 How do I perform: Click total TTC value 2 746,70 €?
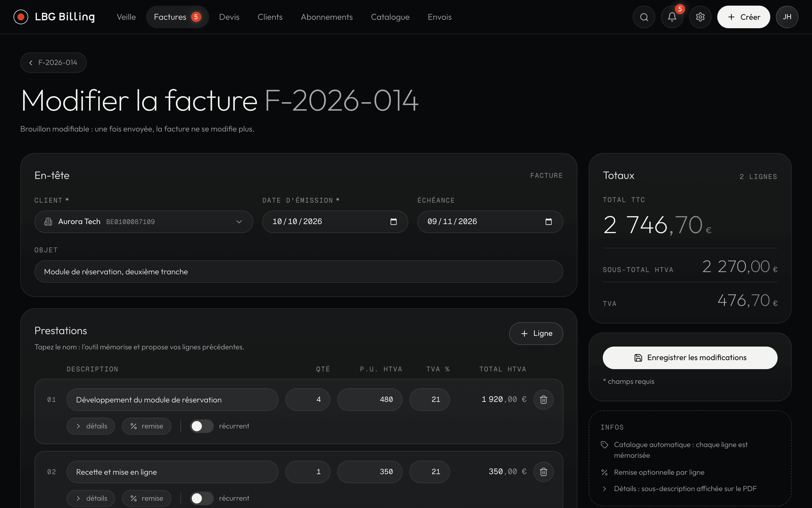point(657,225)
